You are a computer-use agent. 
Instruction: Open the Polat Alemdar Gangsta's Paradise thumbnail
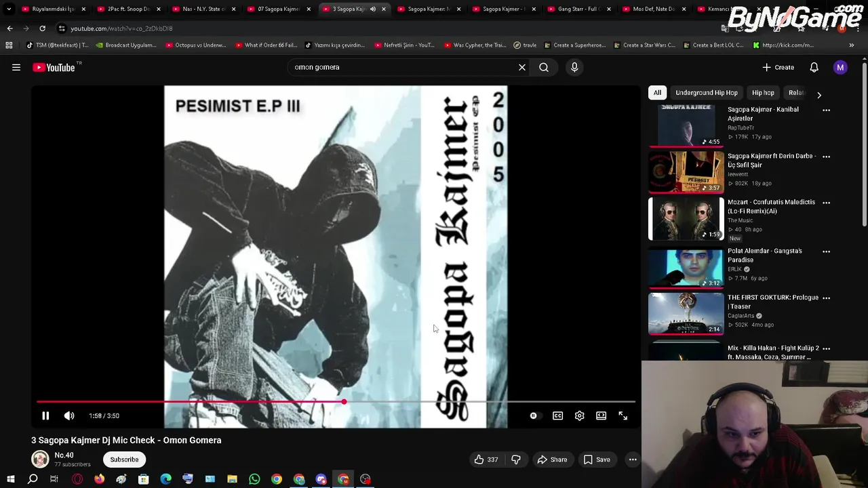[686, 268]
